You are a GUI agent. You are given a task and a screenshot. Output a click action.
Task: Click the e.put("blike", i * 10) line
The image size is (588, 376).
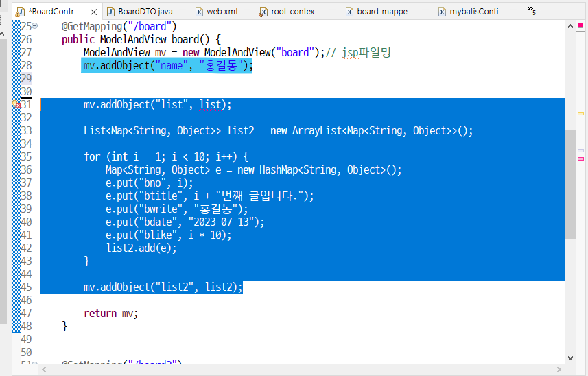[x=168, y=235]
